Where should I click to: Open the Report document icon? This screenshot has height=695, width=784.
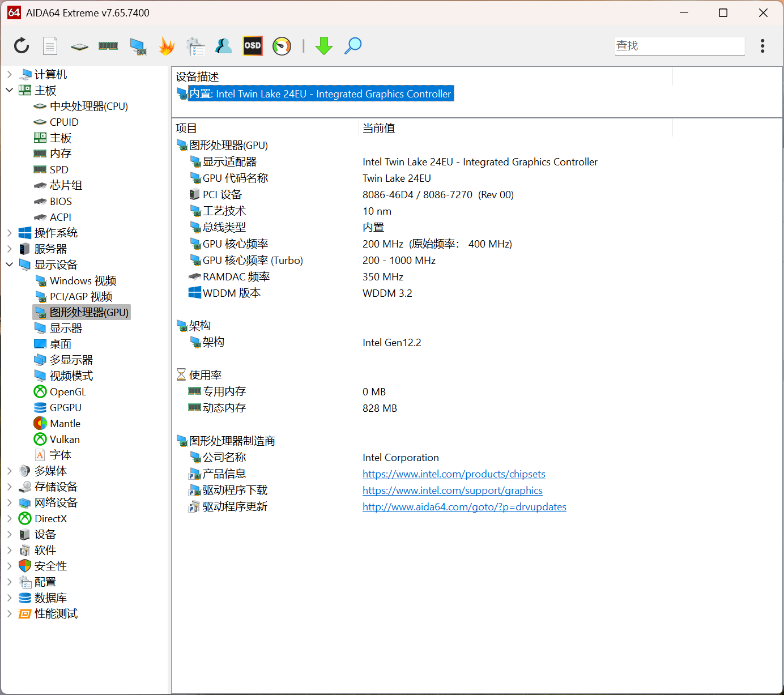pos(50,46)
